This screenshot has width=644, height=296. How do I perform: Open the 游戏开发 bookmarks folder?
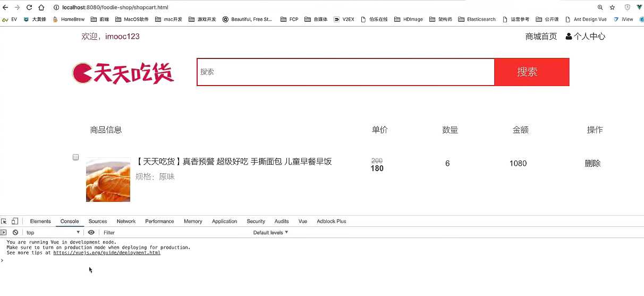coord(202,19)
